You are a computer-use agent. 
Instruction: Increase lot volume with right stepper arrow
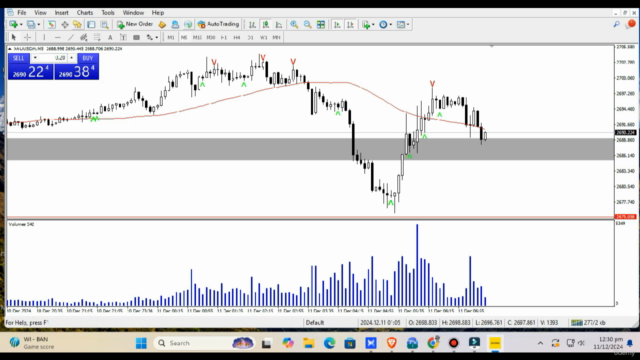tap(71, 58)
